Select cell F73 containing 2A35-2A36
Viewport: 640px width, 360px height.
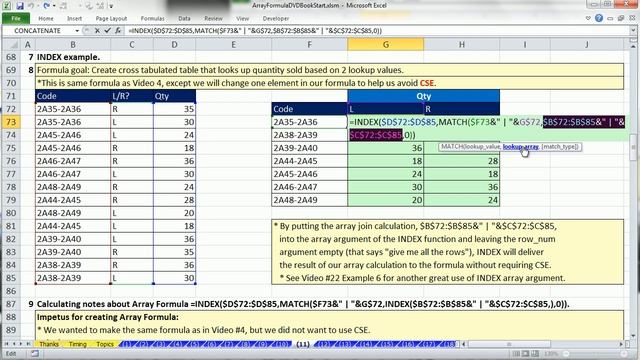tap(309, 122)
